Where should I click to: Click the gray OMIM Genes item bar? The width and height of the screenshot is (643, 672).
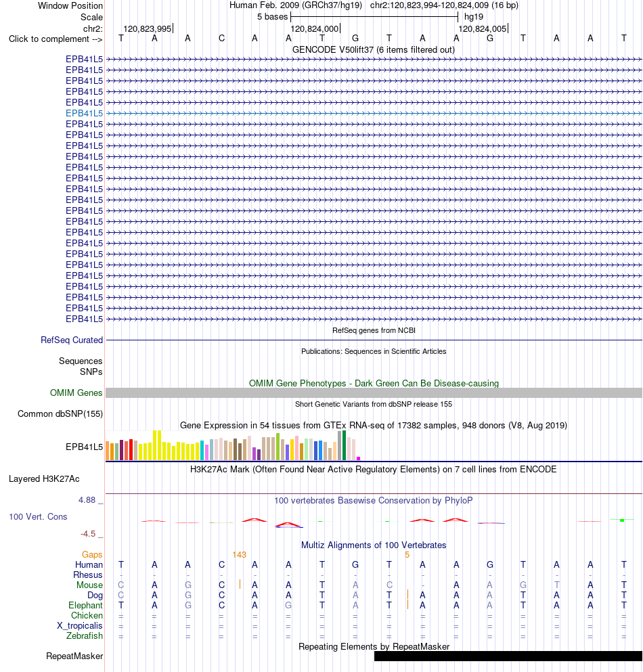pyautogui.click(x=374, y=393)
